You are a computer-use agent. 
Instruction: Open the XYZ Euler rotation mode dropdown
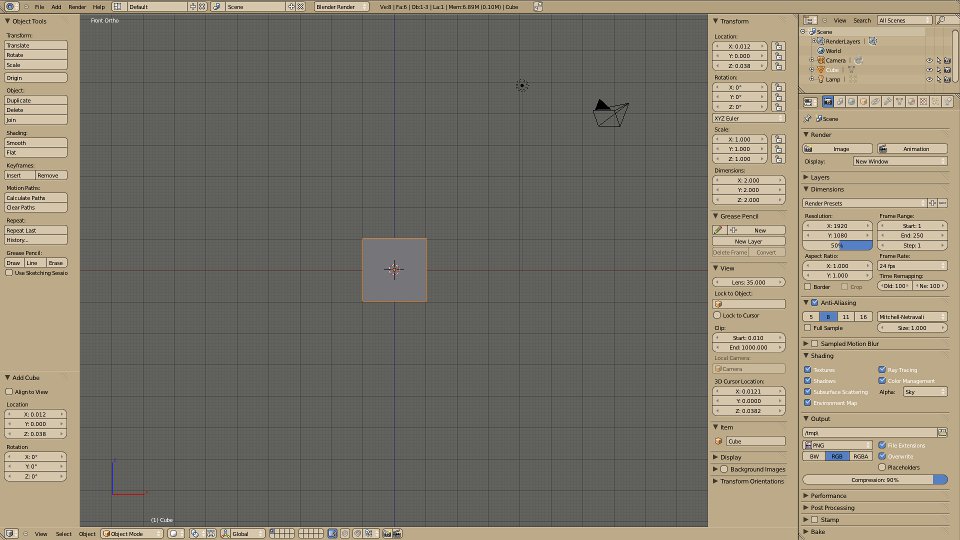pos(749,118)
